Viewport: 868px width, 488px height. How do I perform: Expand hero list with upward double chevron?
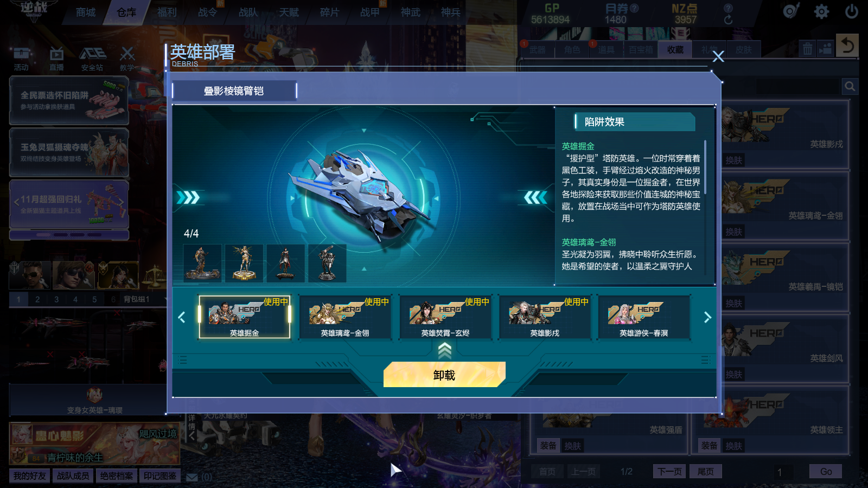pyautogui.click(x=445, y=351)
